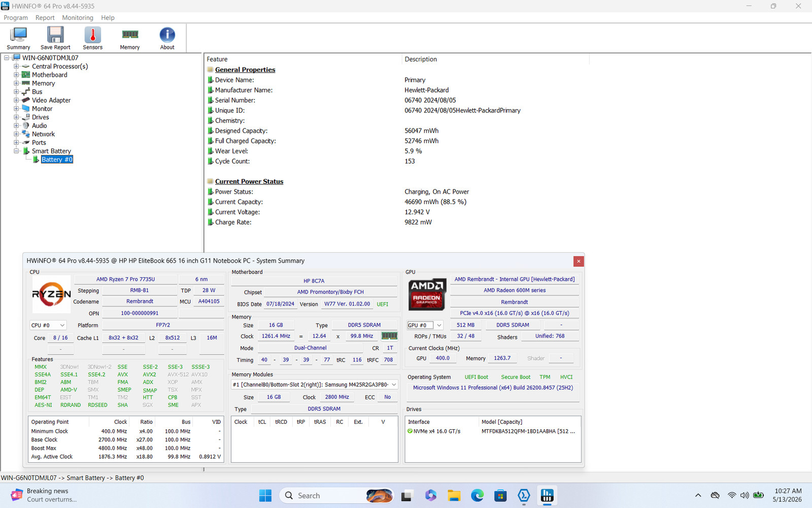812x508 pixels.
Task: Click the BIOS Date 07/18/2024 field
Action: point(280,304)
